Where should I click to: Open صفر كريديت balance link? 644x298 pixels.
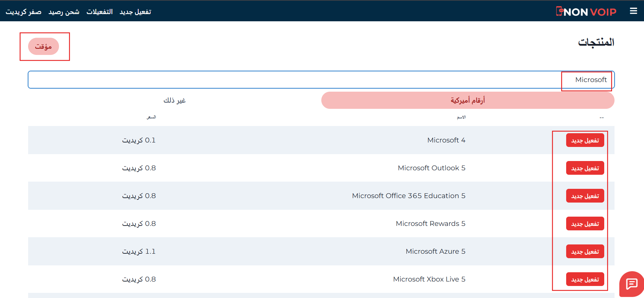click(23, 12)
